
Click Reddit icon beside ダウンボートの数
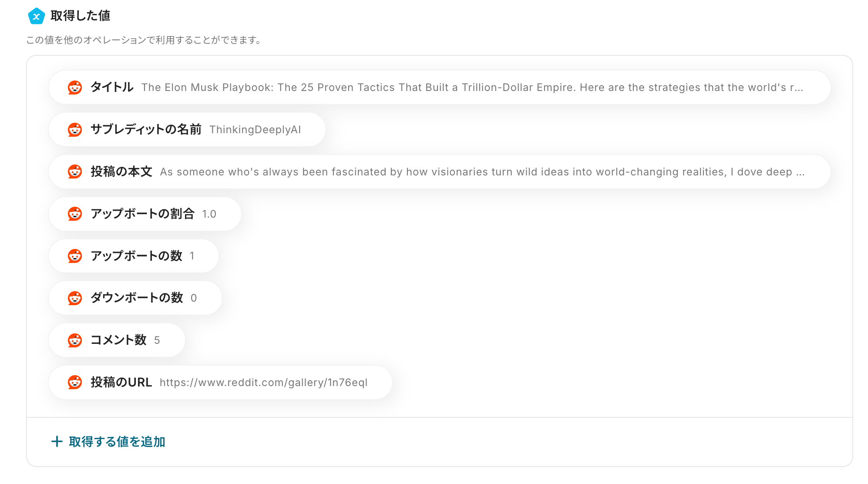coord(75,298)
